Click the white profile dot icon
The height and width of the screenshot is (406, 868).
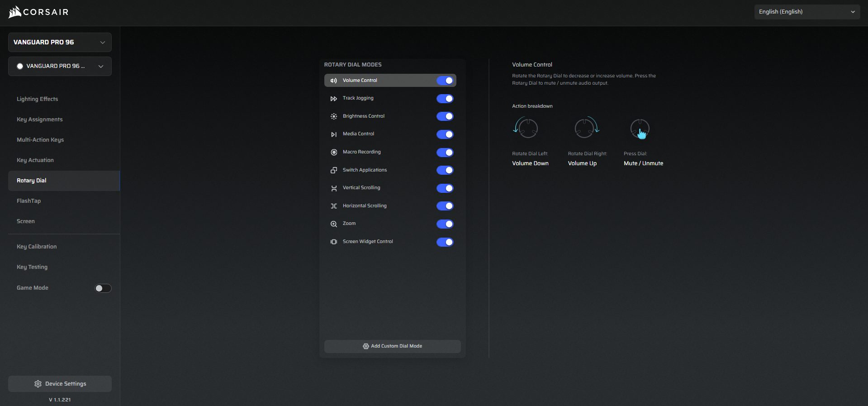20,66
